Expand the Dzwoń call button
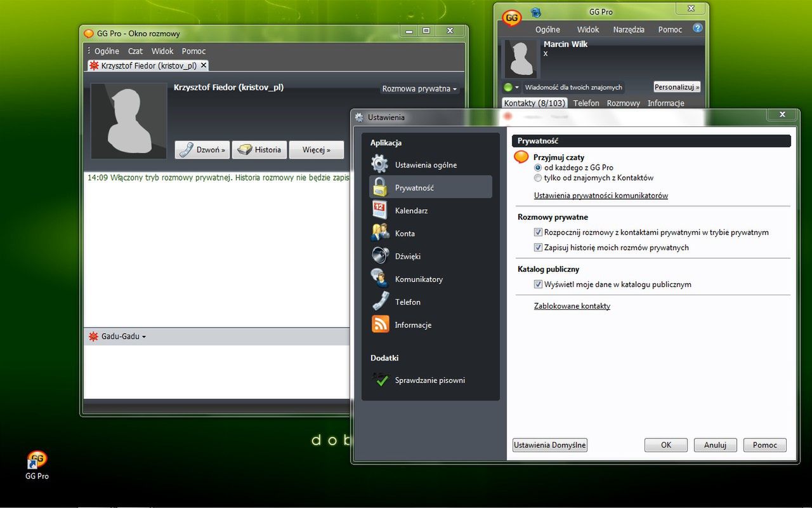 [202, 150]
